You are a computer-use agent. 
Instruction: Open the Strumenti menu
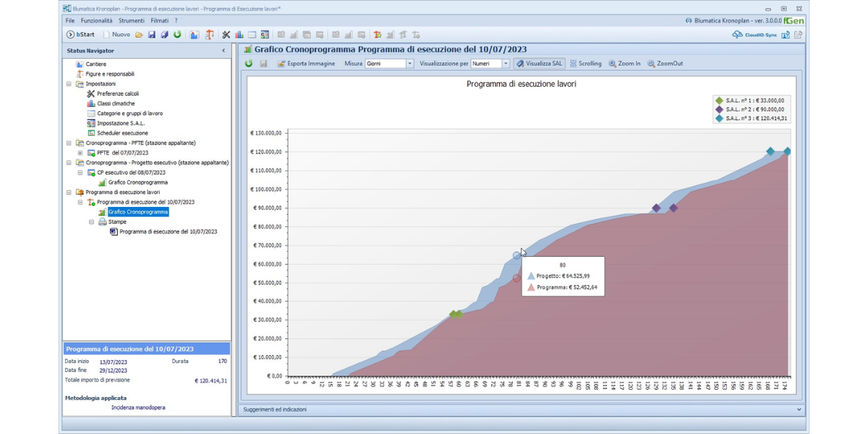pos(132,21)
